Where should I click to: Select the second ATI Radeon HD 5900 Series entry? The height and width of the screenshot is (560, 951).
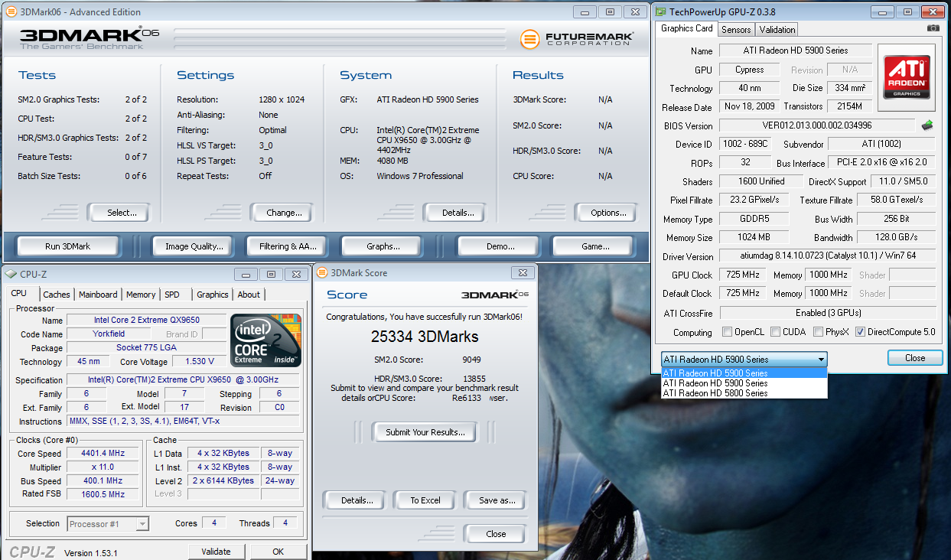click(744, 383)
